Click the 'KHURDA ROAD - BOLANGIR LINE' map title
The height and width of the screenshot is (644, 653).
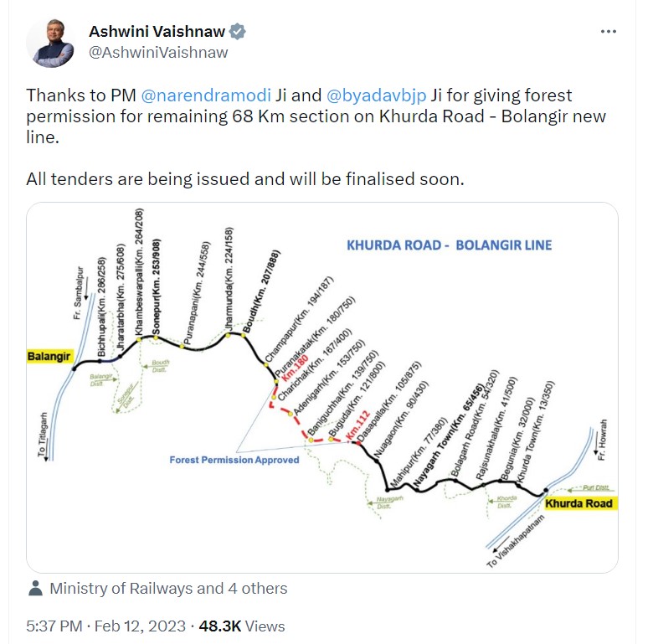tap(450, 245)
